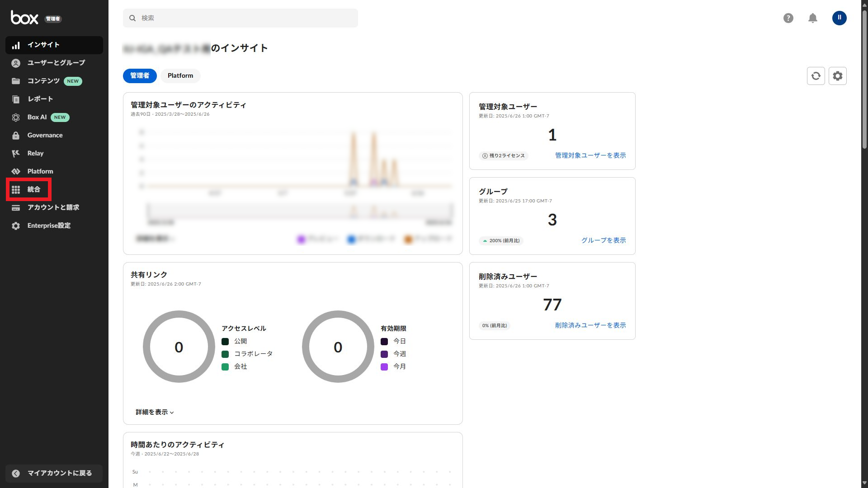Open the Platform sidebar icon

point(16,172)
